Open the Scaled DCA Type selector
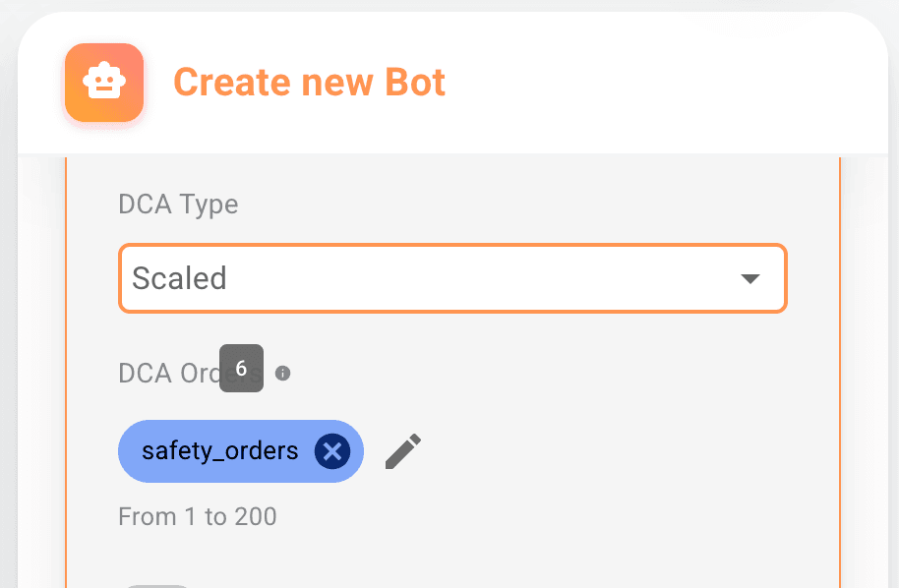This screenshot has height=588, width=899. tap(452, 278)
